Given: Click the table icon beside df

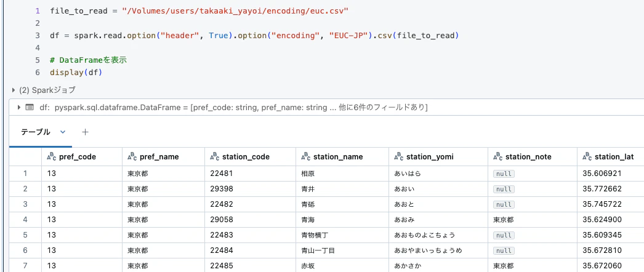Looking at the screenshot, I should pyautogui.click(x=29, y=108).
